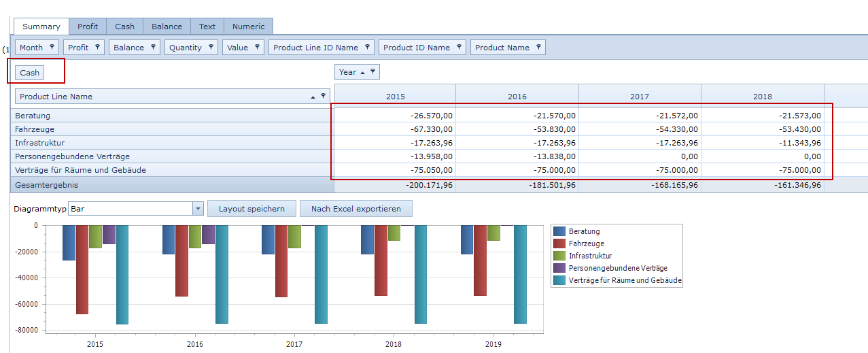Viewport: 868px width, 353px height.
Task: Click filter icon on Product Line ID Name
Action: pos(367,48)
